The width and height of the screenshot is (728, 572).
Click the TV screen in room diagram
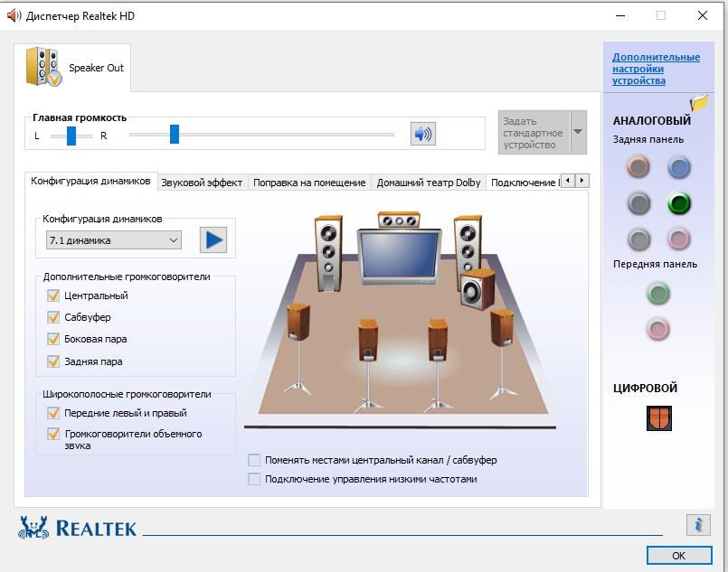click(x=400, y=254)
